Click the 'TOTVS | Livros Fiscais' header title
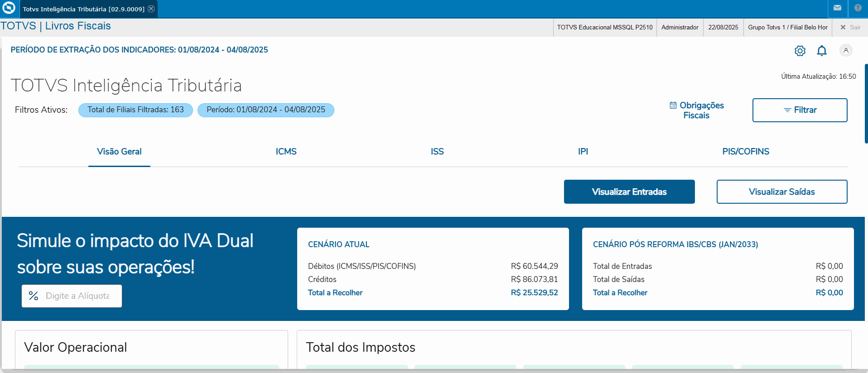 click(56, 26)
